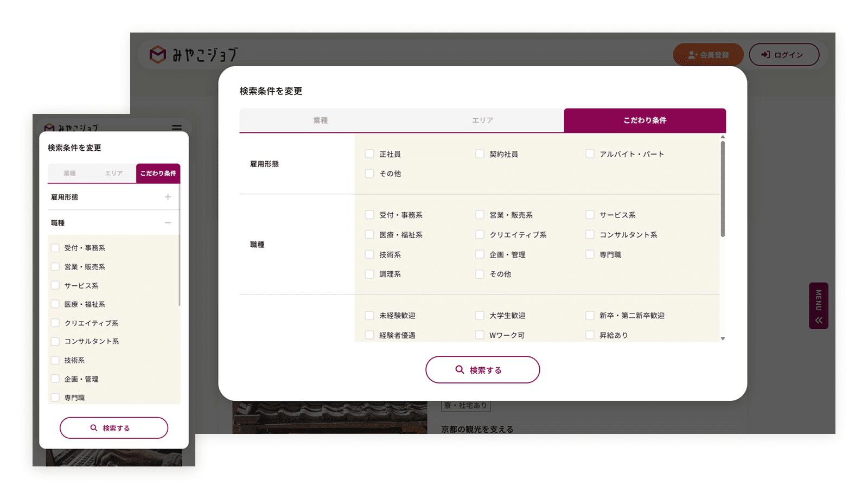Check 技術系 in desktop modal
The image size is (868, 499).
(369, 254)
